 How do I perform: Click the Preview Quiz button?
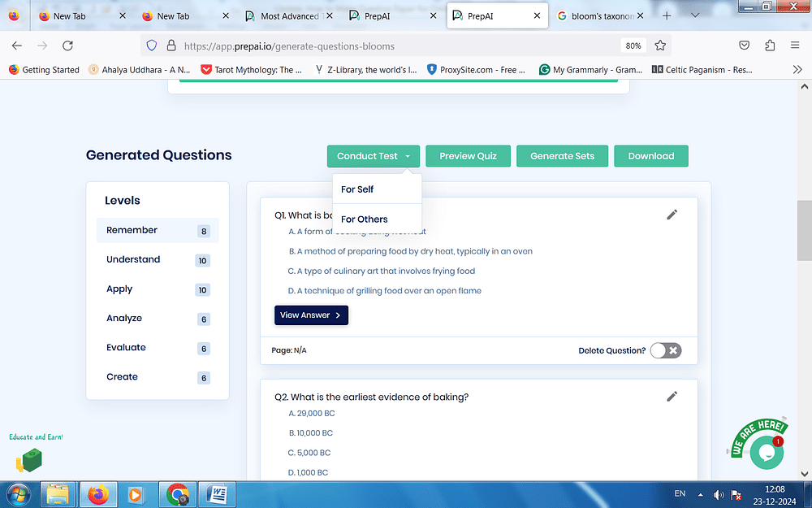468,156
